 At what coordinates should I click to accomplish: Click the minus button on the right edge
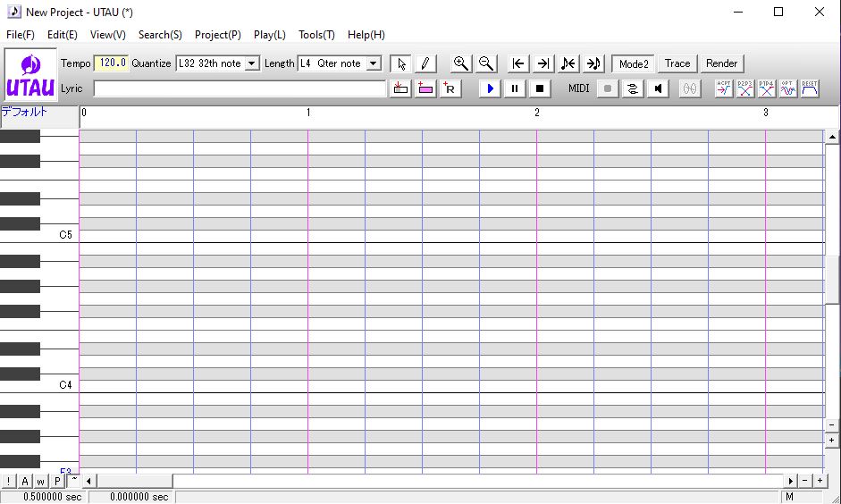tap(832, 425)
